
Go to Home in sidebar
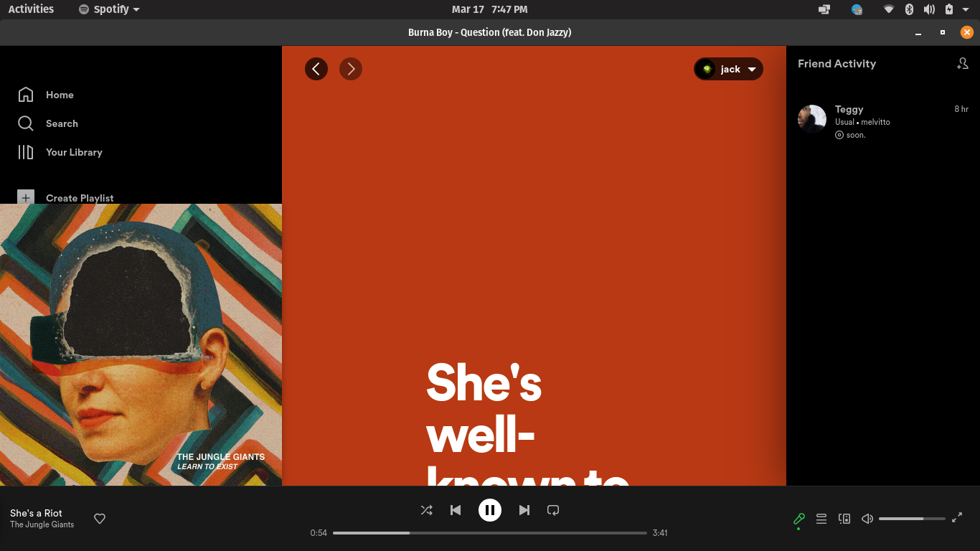click(60, 95)
